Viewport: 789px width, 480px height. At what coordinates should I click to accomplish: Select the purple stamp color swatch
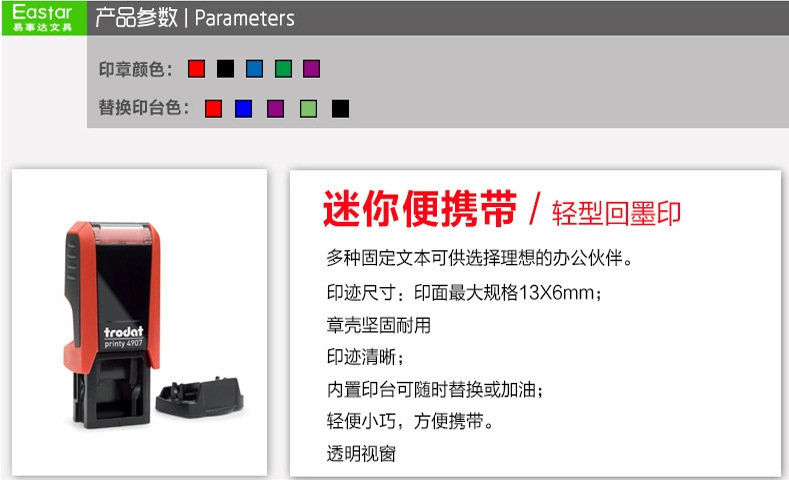(x=311, y=68)
